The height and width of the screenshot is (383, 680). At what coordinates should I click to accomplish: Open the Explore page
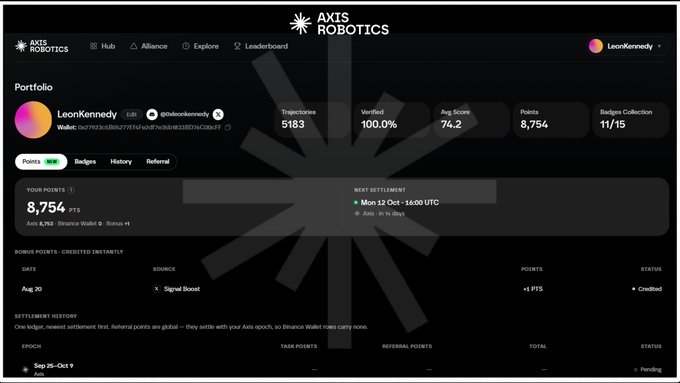[200, 46]
